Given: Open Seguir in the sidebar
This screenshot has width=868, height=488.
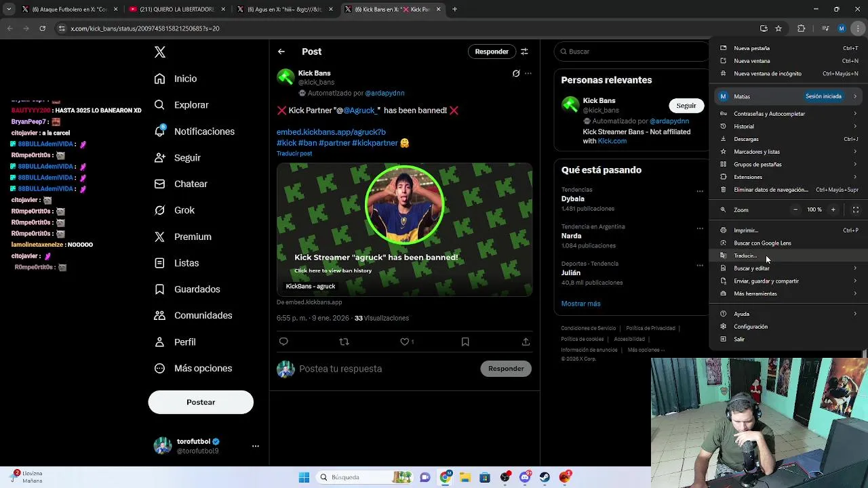Looking at the screenshot, I should pyautogui.click(x=177, y=157).
